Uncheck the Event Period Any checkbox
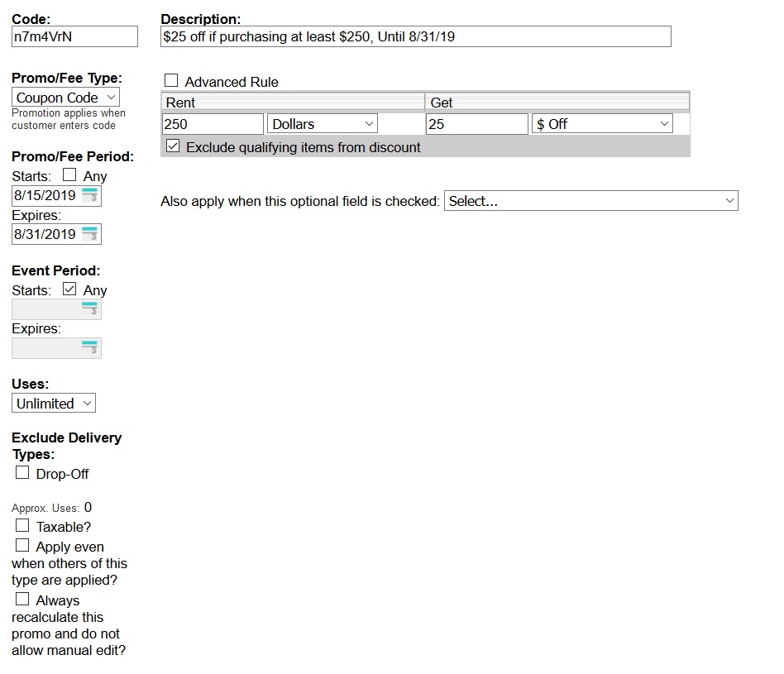784x674 pixels. (69, 289)
